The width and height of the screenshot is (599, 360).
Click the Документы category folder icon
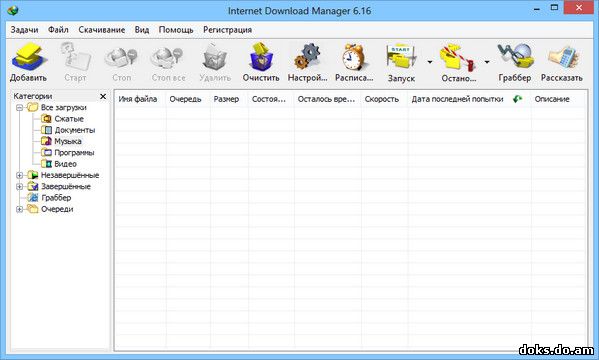point(46,130)
